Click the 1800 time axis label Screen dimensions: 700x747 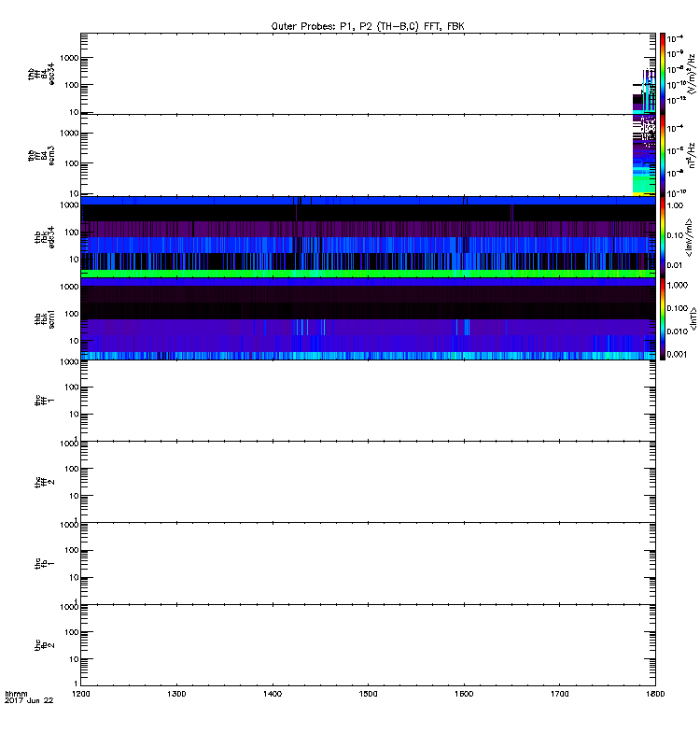click(655, 694)
